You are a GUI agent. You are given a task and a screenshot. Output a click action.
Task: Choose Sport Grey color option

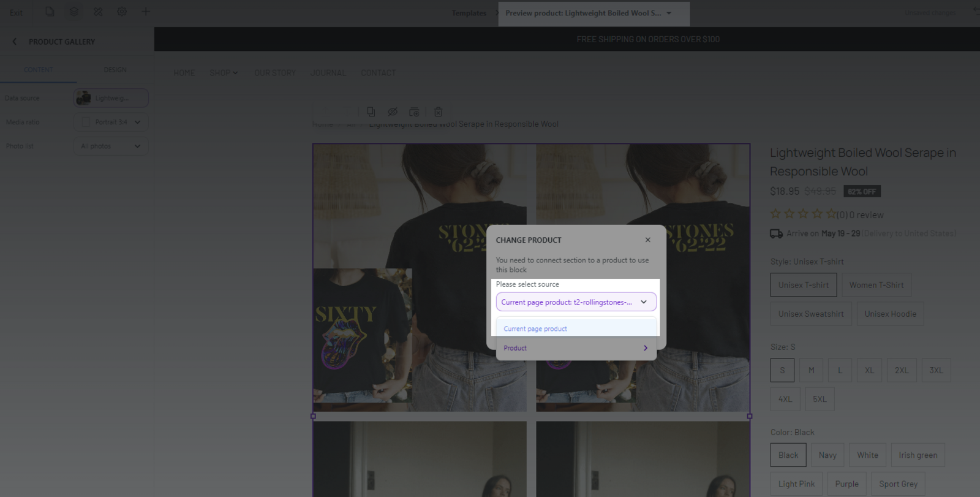point(899,484)
